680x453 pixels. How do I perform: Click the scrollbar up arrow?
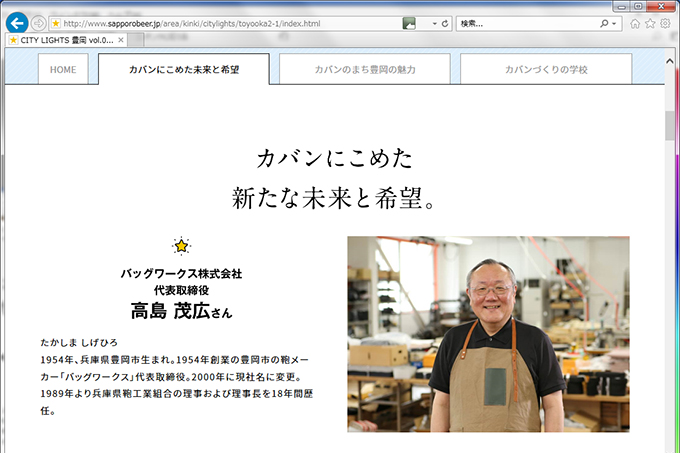[670, 62]
